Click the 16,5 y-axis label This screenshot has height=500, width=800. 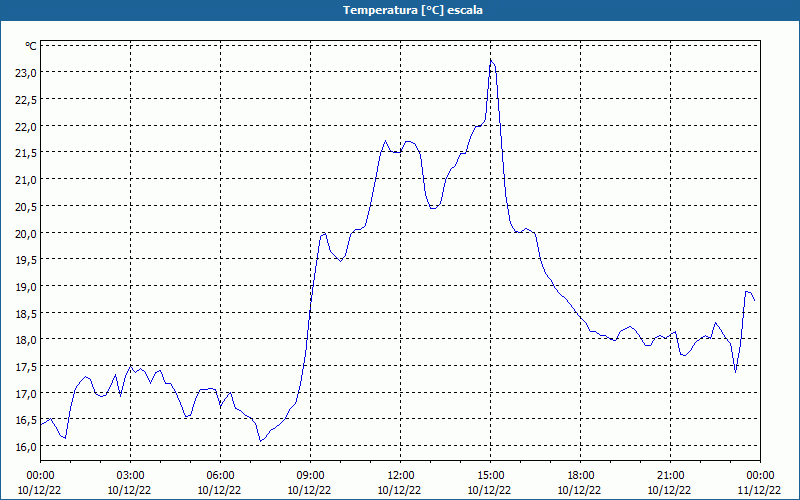[x=26, y=420]
